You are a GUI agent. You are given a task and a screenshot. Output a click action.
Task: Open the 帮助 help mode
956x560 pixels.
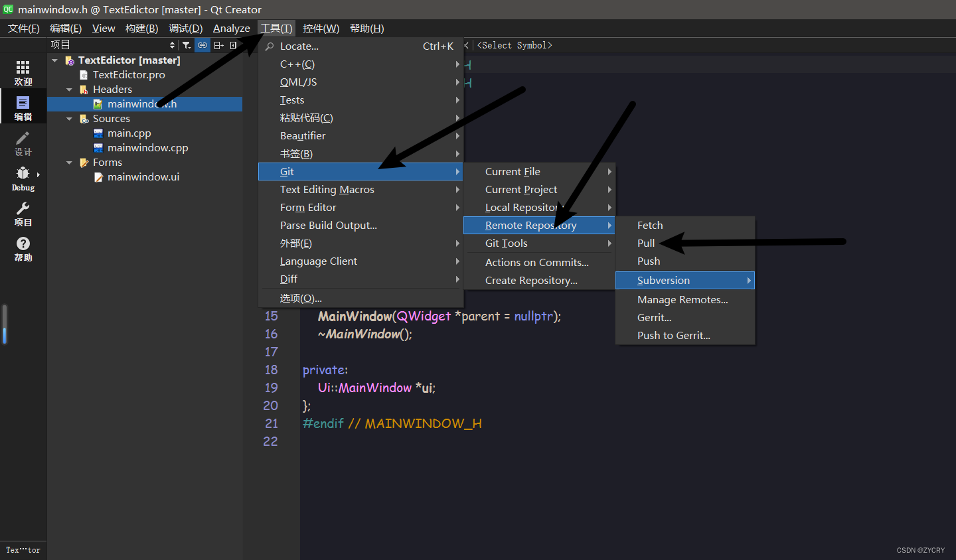pyautogui.click(x=23, y=248)
